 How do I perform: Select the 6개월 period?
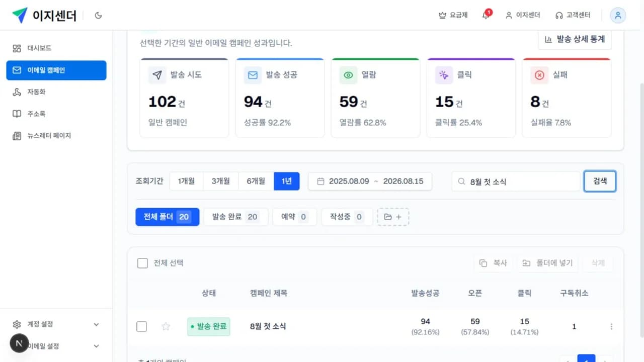coord(256,181)
